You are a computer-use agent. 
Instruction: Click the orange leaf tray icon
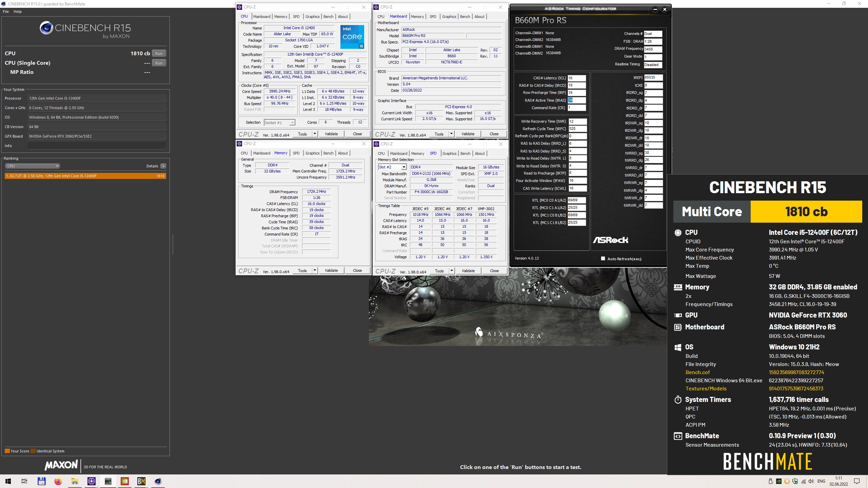tap(787, 481)
